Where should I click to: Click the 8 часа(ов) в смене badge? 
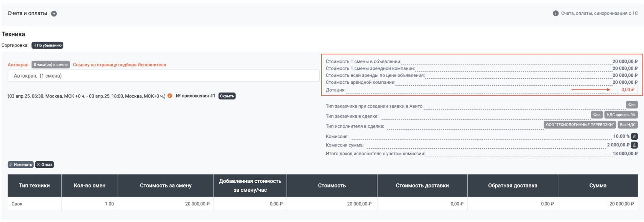point(51,65)
